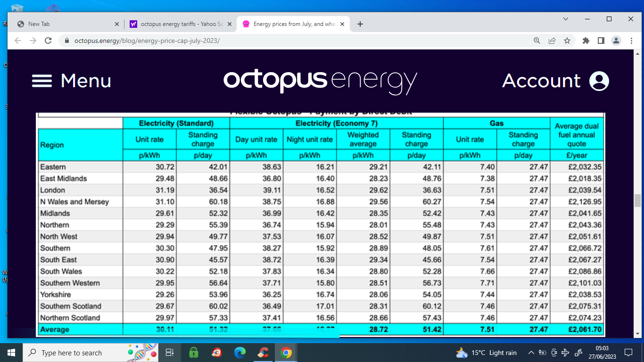644x362 pixels.
Task: Click the Chrome icon on the taskbar
Action: click(x=286, y=353)
